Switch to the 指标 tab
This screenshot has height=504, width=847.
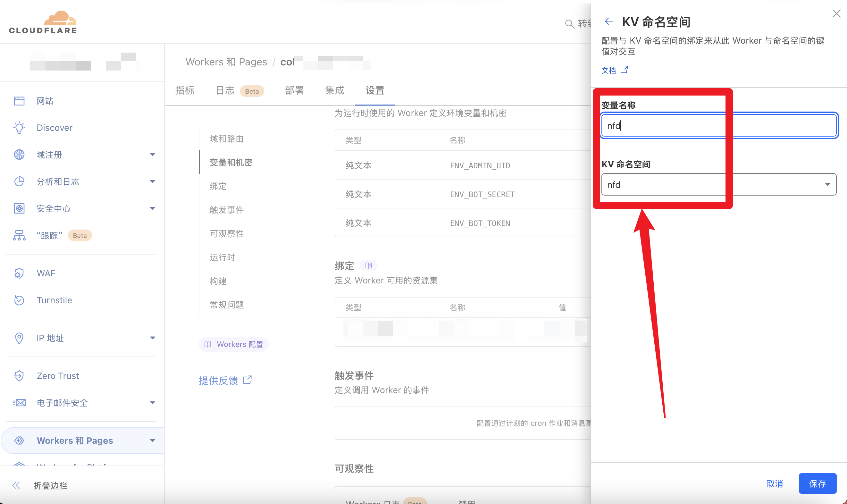tap(185, 90)
